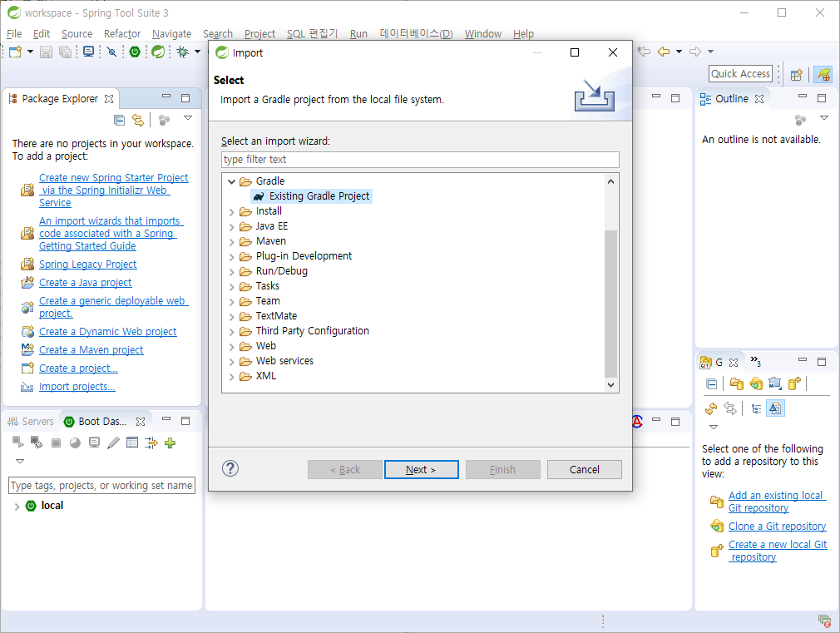Open the File menu
This screenshot has height=633, width=840.
point(14,34)
